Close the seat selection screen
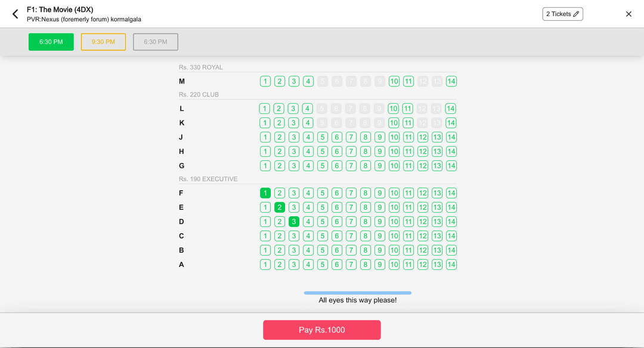The image size is (644, 348). coord(628,14)
